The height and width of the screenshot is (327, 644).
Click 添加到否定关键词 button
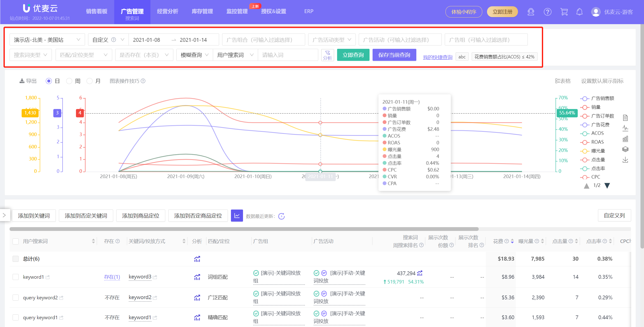click(x=86, y=216)
